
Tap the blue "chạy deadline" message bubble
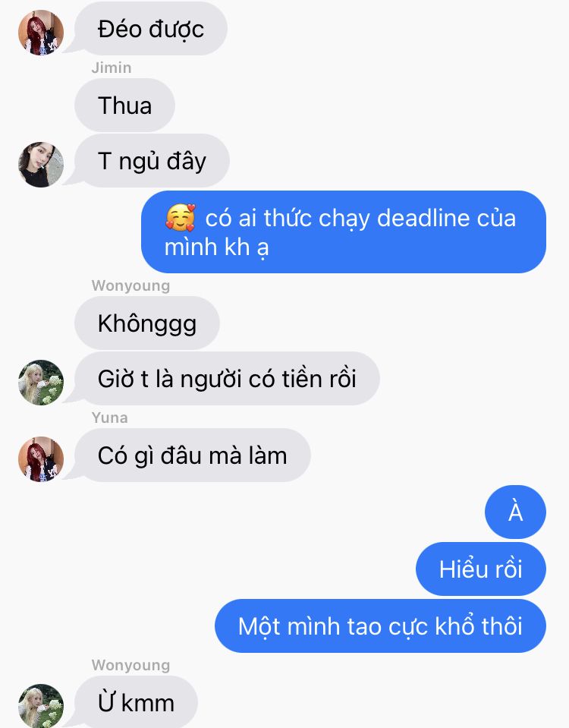(344, 232)
